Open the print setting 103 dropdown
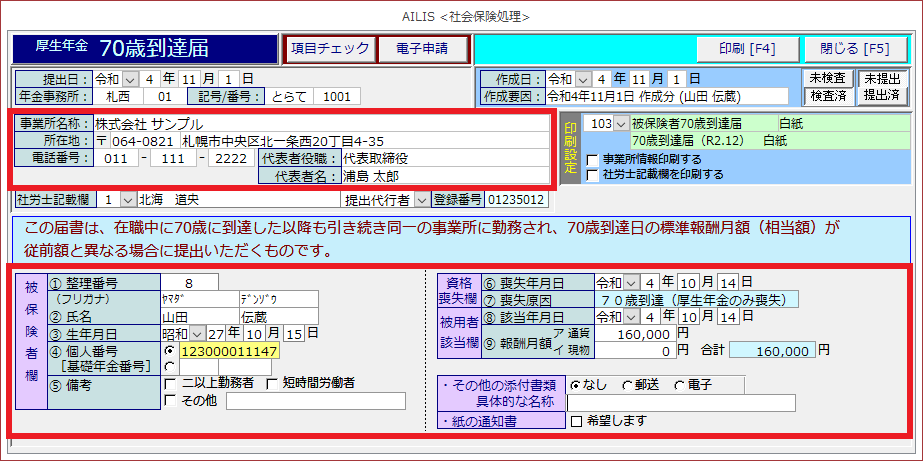The height and width of the screenshot is (461, 923). 621,123
